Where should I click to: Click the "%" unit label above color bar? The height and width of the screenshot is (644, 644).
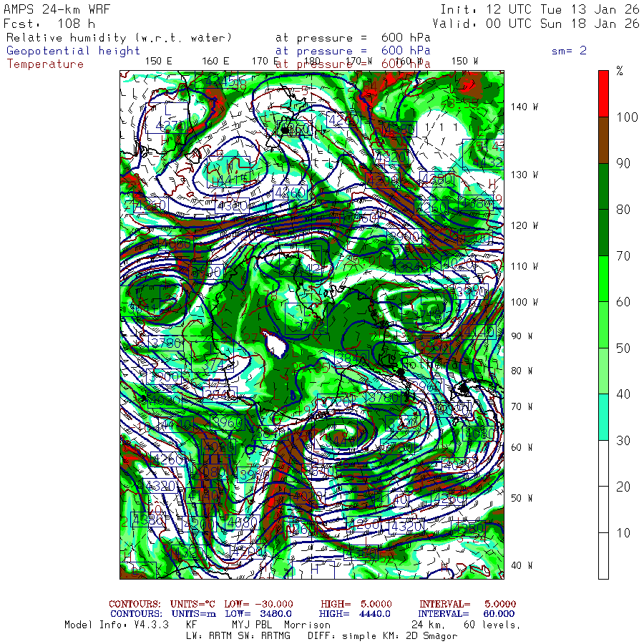pyautogui.click(x=620, y=71)
